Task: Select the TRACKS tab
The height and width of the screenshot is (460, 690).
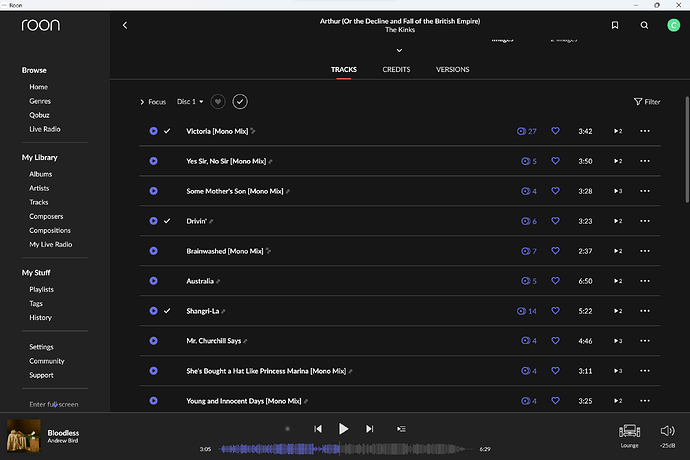Action: tap(344, 70)
